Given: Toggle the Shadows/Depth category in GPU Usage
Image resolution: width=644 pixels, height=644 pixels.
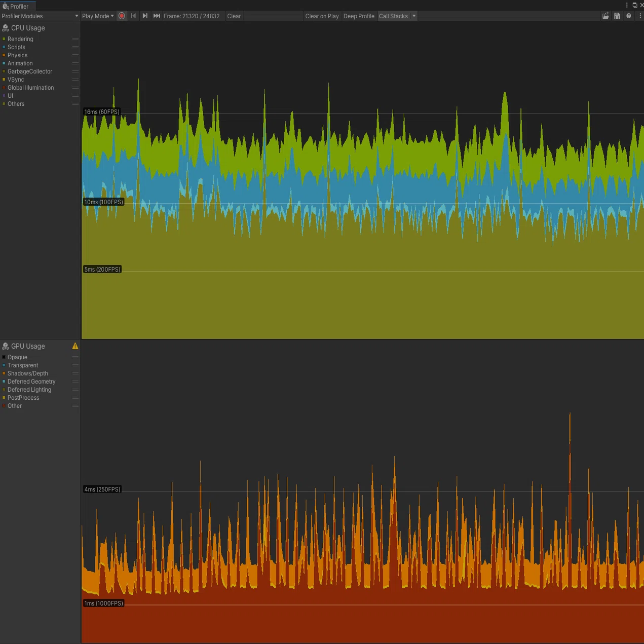Looking at the screenshot, I should point(27,373).
